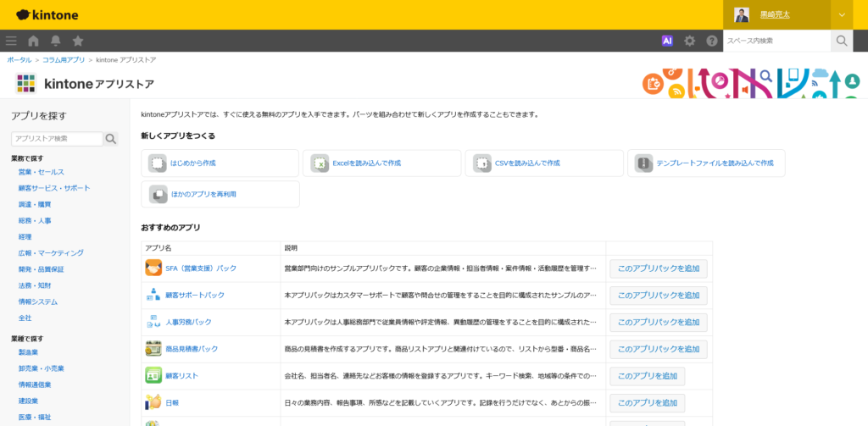
Task: Select 全社 category
Action: point(25,318)
